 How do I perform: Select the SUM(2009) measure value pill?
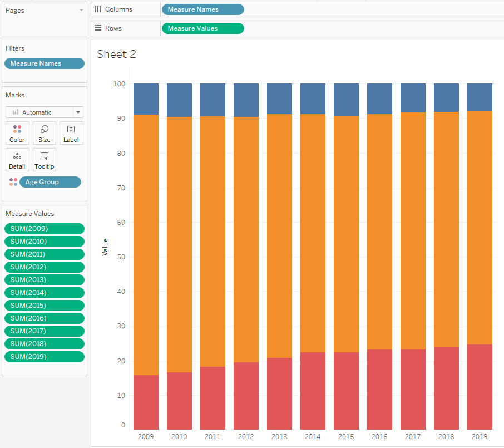click(45, 229)
